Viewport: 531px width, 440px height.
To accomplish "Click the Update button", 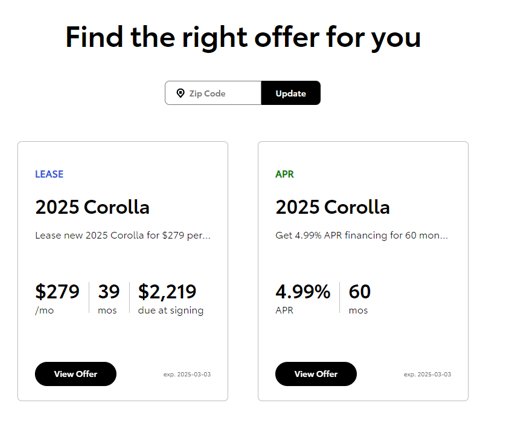I will (x=291, y=93).
